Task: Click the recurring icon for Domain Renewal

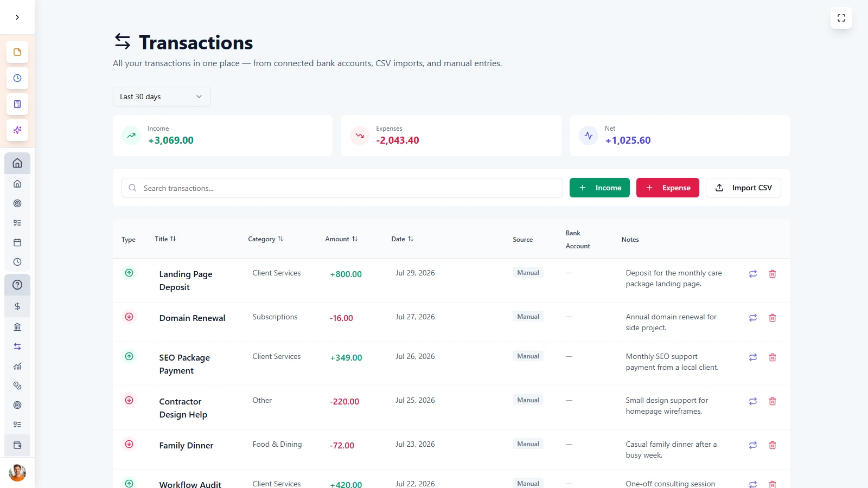Action: pos(753,318)
